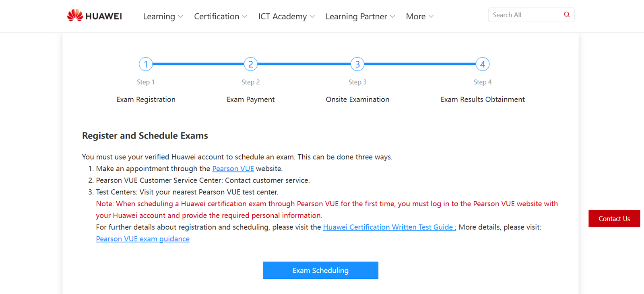Open the Pearson VUE website link
644x294 pixels.
pyautogui.click(x=233, y=169)
